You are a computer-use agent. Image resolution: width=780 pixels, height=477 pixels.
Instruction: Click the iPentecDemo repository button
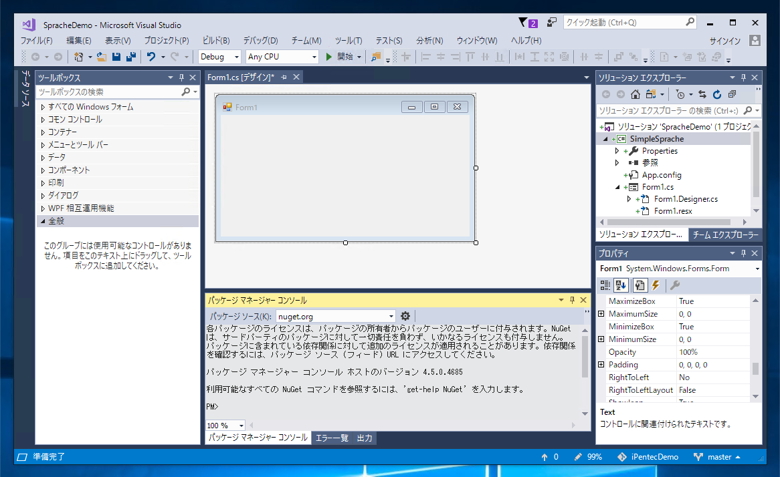(648, 457)
